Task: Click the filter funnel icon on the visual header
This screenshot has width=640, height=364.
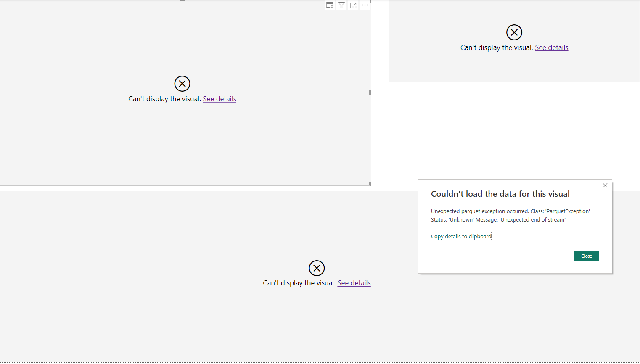Action: pos(341,5)
